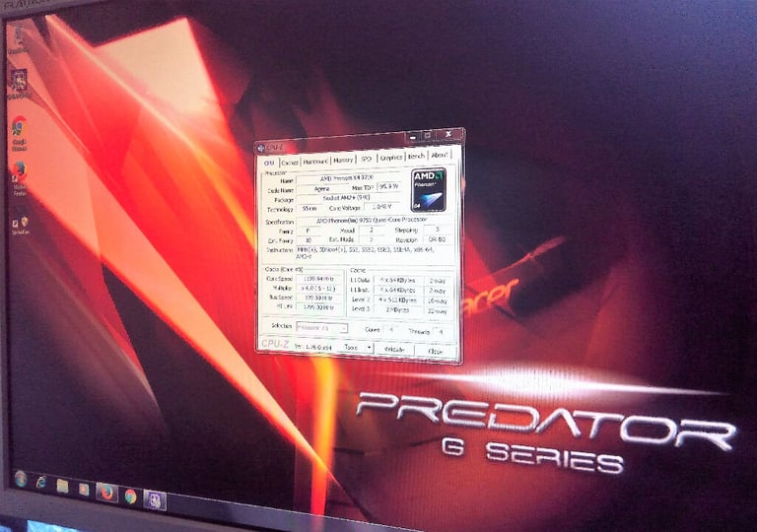
Task: Open the Google Chrome desktop shortcut
Action: (x=19, y=133)
